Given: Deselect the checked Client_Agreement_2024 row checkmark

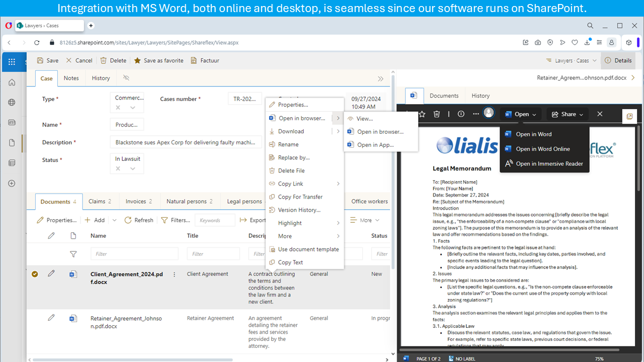Looking at the screenshot, I should point(35,274).
